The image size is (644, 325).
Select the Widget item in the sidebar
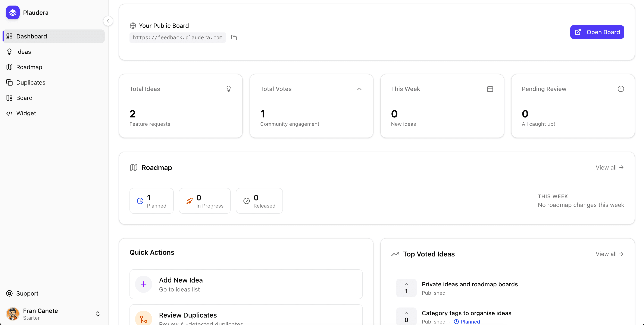pyautogui.click(x=26, y=113)
